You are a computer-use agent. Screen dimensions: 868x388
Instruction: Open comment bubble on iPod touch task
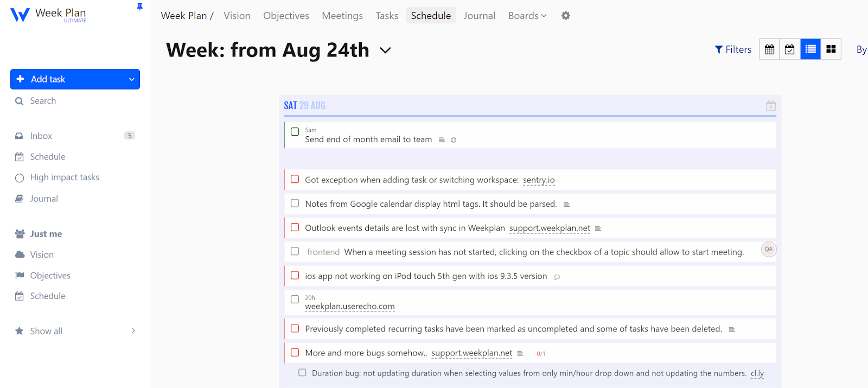pos(557,277)
